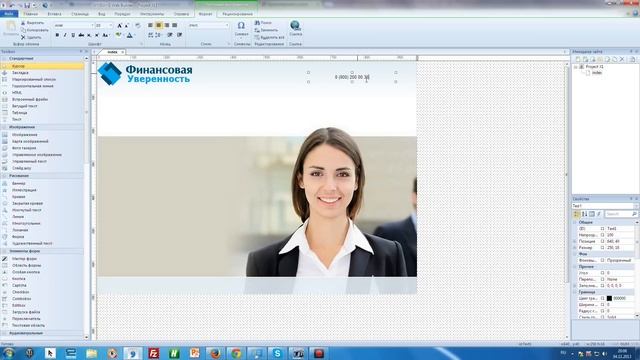Click the grow font size icon
640x360 pixels.
(119, 26)
